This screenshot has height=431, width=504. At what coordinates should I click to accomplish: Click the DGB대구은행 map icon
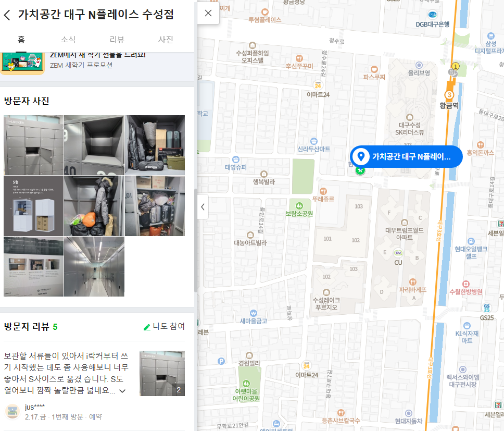(x=432, y=15)
